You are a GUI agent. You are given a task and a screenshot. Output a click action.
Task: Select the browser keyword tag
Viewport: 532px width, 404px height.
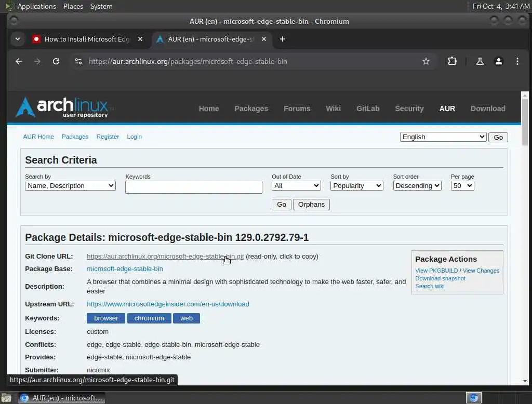click(106, 318)
